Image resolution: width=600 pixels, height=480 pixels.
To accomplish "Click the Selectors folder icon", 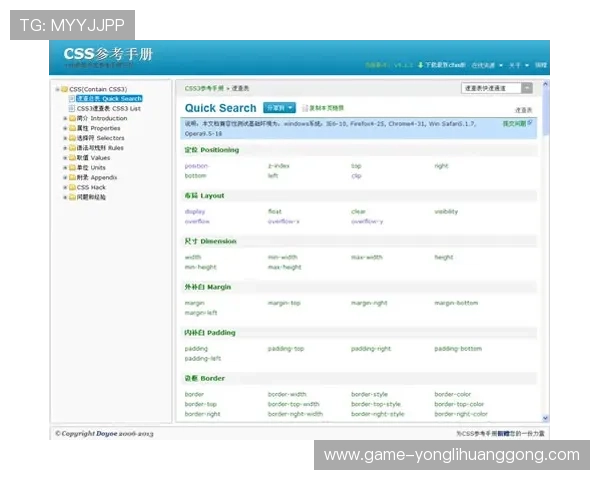I will (72, 138).
